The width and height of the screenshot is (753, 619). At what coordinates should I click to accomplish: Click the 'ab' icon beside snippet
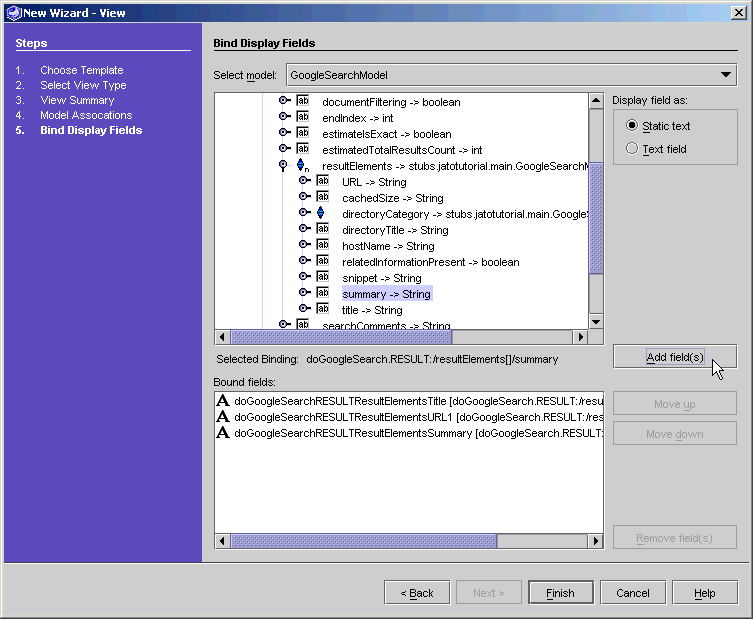tap(323, 277)
